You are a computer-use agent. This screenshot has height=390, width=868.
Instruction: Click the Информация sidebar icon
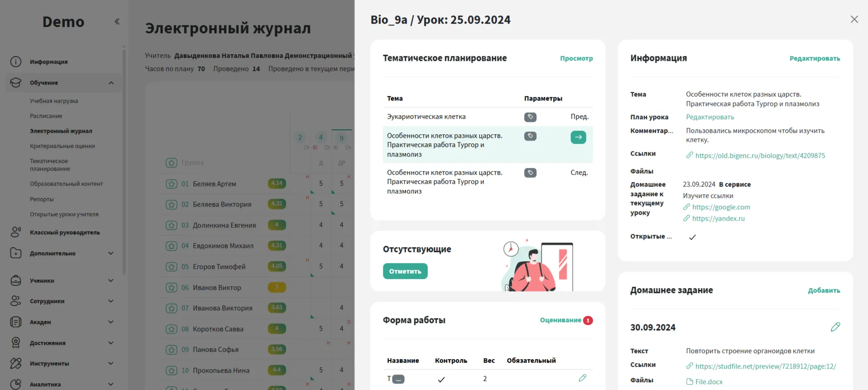[16, 62]
